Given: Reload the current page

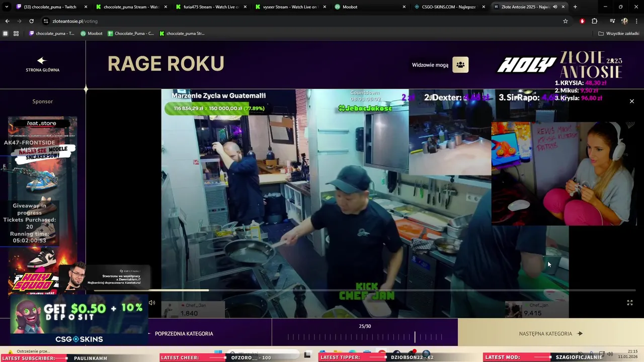Looking at the screenshot, I should click(x=31, y=21).
